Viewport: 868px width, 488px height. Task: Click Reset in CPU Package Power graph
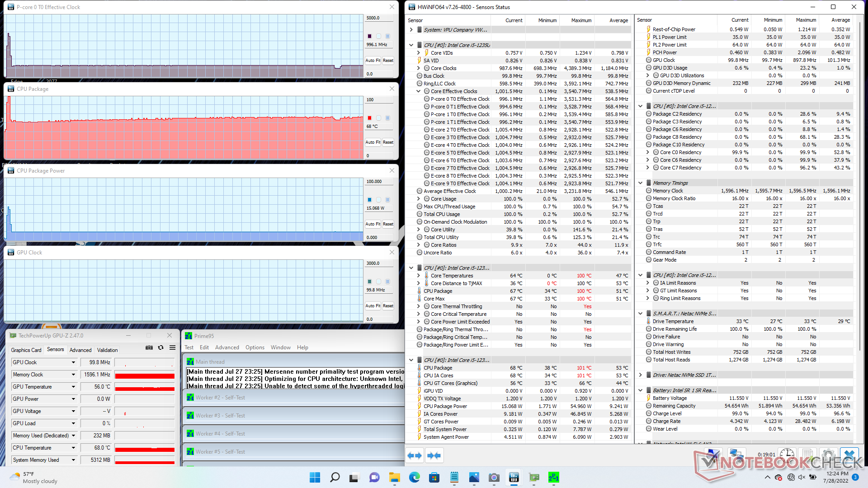[388, 224]
